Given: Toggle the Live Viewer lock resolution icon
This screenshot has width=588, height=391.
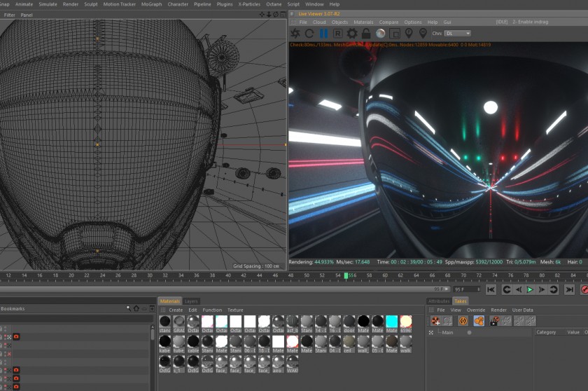Looking at the screenshot, I should click(366, 34).
